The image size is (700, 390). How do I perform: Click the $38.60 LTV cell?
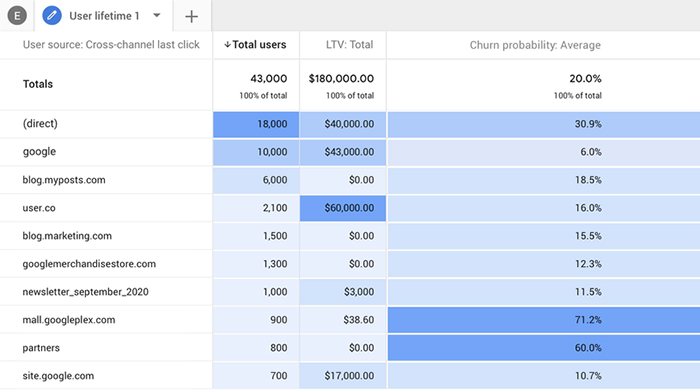343,320
